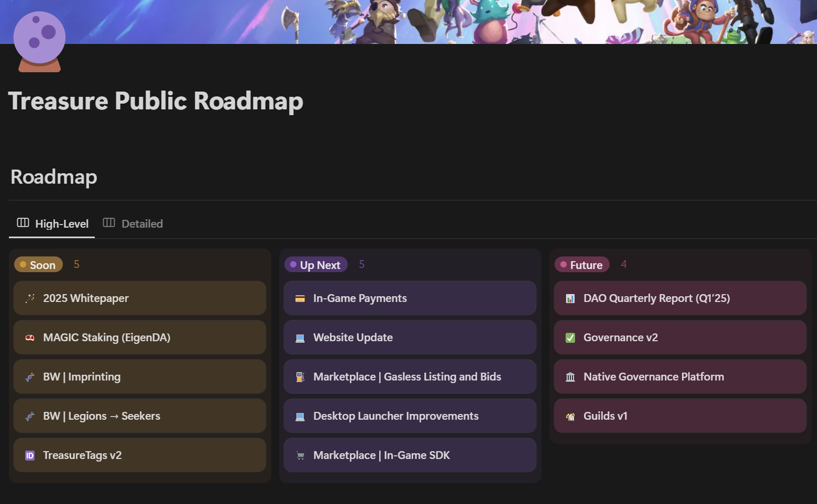Screen dimensions: 817x504
Task: Open the Governance v2 card
Action: tap(680, 338)
